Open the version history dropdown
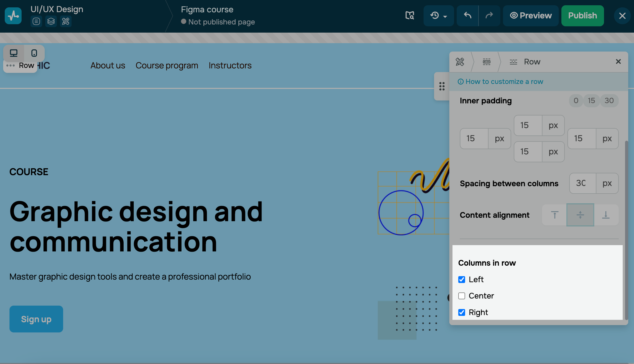Viewport: 634px width, 364px height. click(439, 16)
